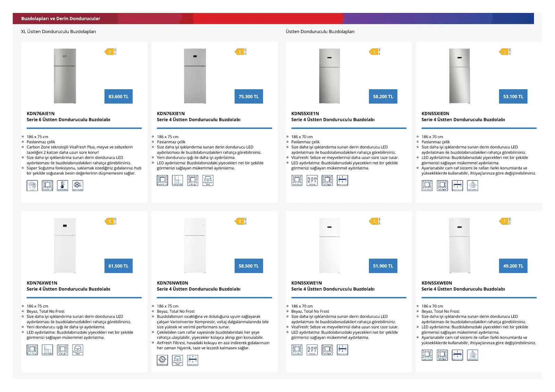
Task: Click the VarioInverter icon on KDN76NWE0N
Action: point(162,360)
